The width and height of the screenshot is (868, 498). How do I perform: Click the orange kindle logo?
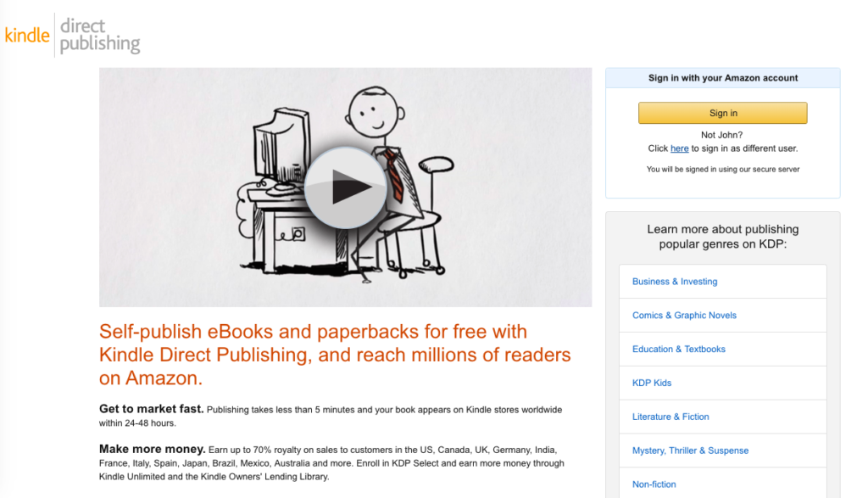tap(27, 36)
